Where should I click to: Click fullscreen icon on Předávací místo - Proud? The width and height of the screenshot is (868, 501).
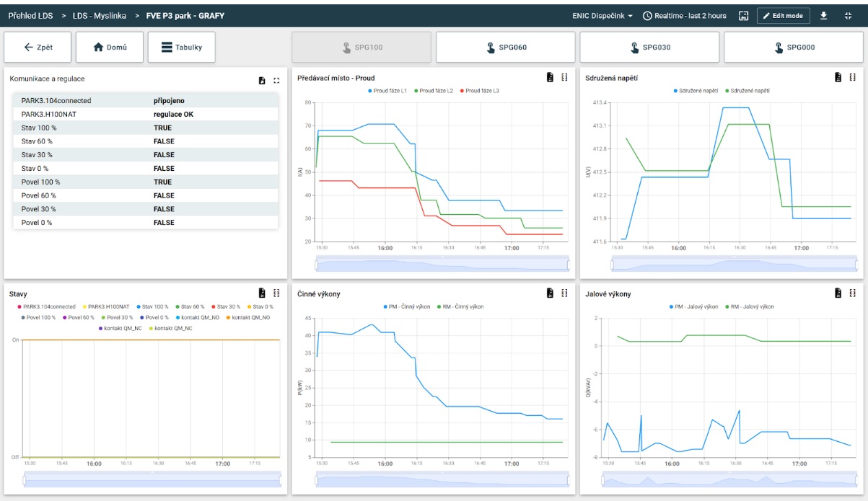564,77
